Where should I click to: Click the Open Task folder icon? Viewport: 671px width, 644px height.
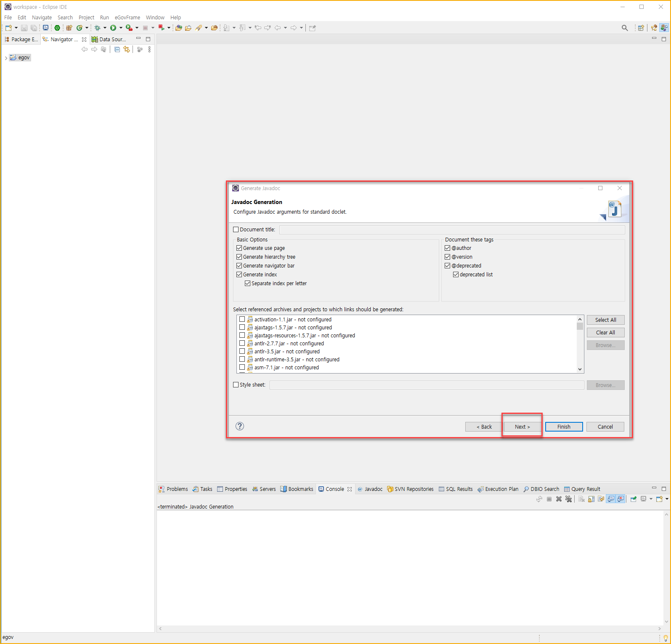[188, 28]
